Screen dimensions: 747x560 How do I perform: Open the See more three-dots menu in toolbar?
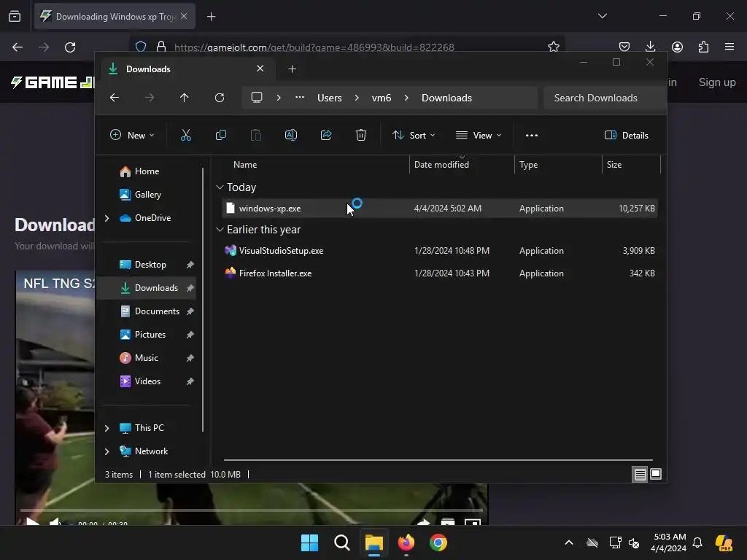(x=532, y=135)
